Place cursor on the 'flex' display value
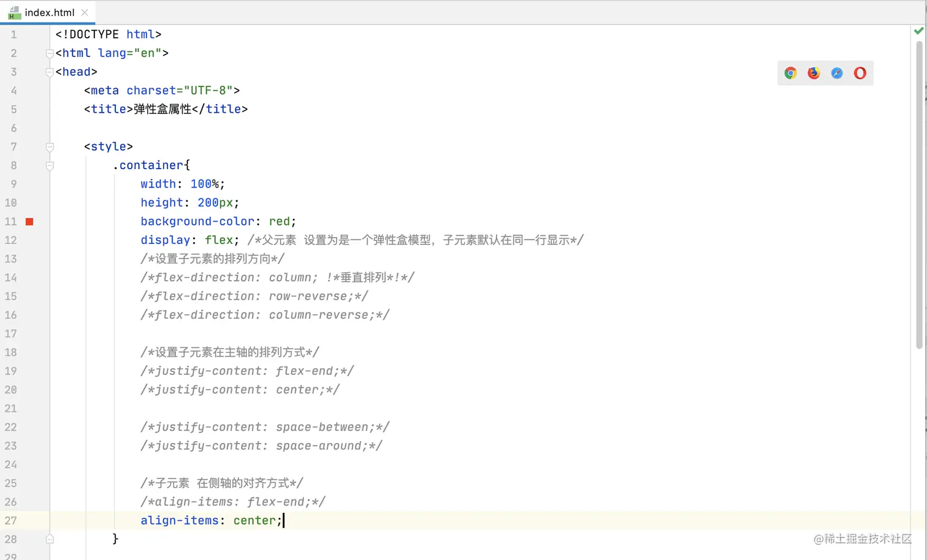The width and height of the screenshot is (927, 560). click(219, 240)
